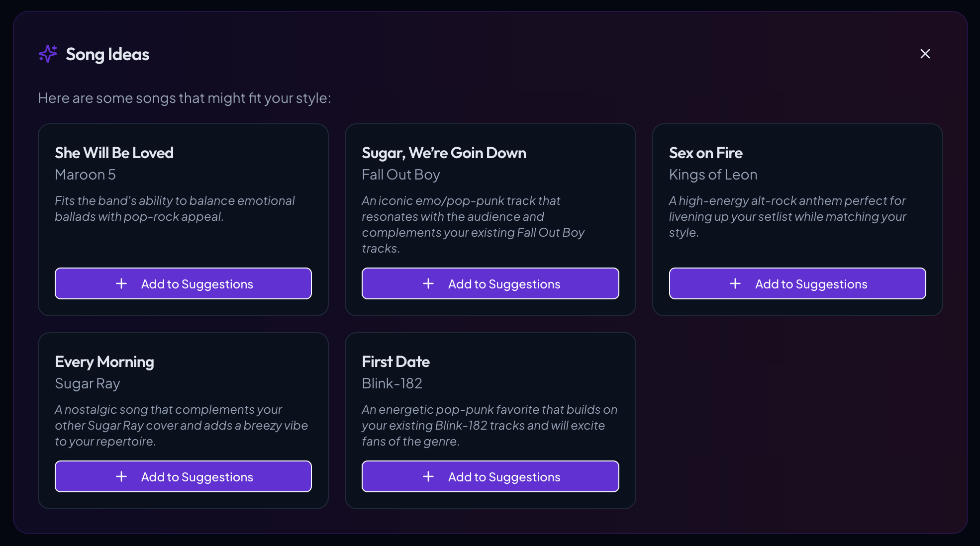This screenshot has width=980, height=546.
Task: Click the plus icon on First Date card
Action: [x=428, y=476]
